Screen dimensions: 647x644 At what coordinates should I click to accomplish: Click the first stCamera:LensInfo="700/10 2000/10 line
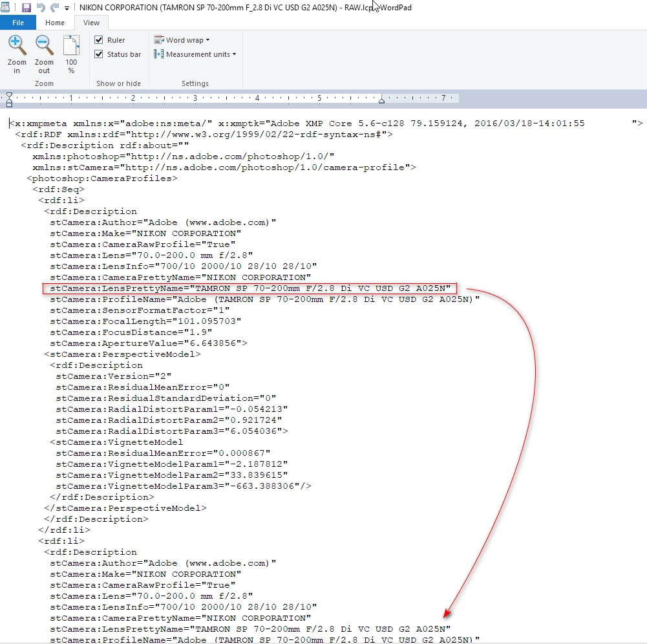pos(183,266)
